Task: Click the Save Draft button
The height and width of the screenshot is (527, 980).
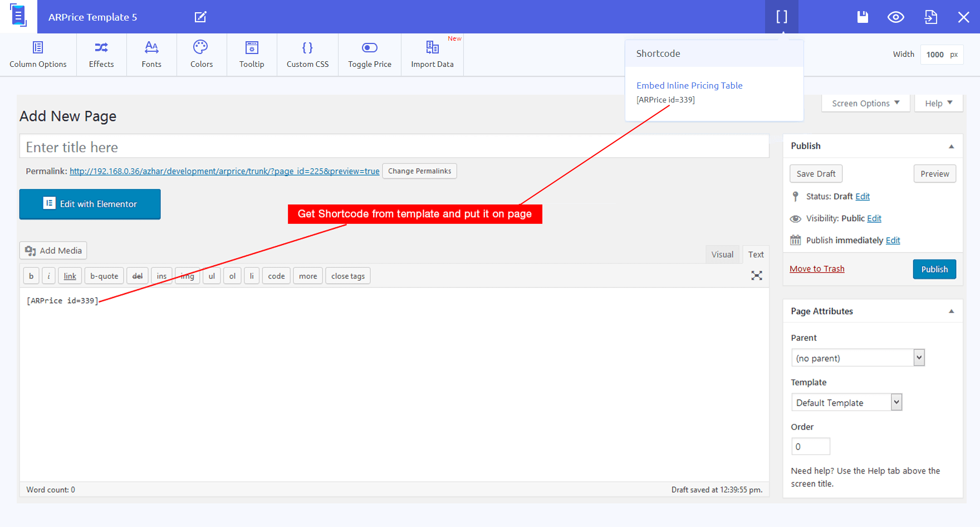Action: 816,174
